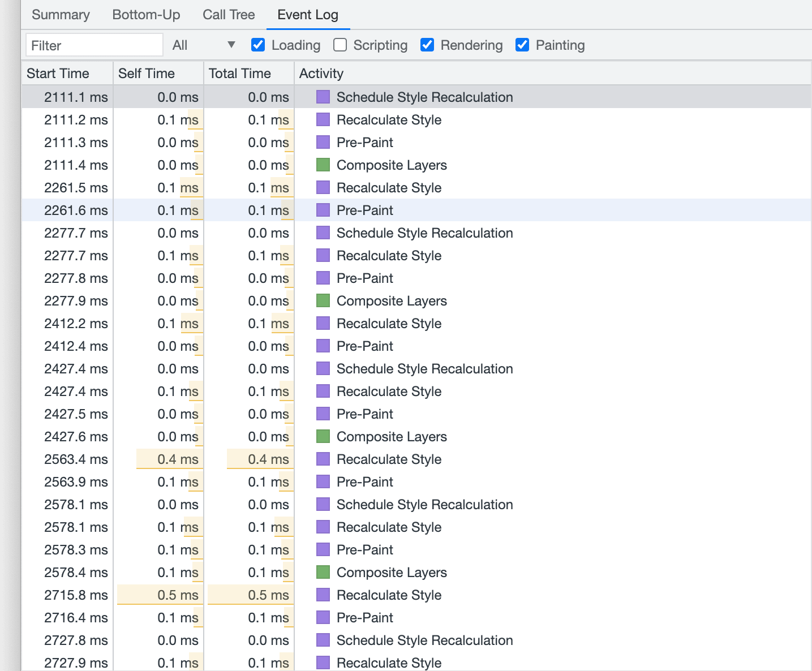This screenshot has width=812, height=671.
Task: Click green icon of Composite Layers at 2578.4 ms
Action: [323, 572]
